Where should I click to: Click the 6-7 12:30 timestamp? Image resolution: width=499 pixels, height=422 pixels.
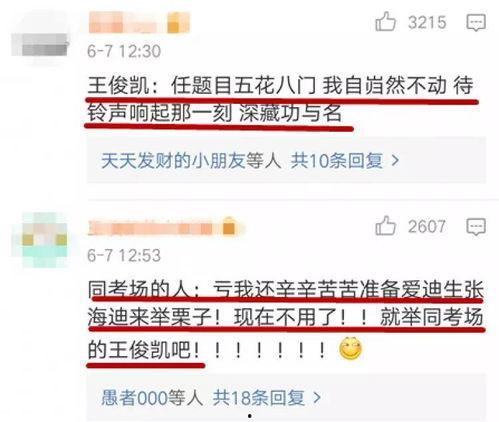(x=124, y=51)
